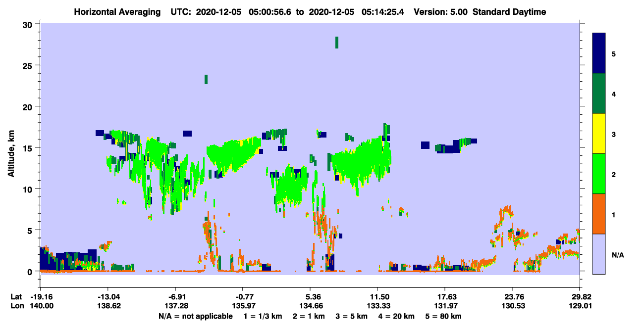This screenshot has height=330, width=644.
Task: Click the lavender N/A colorbar segment
Action: coord(599,254)
